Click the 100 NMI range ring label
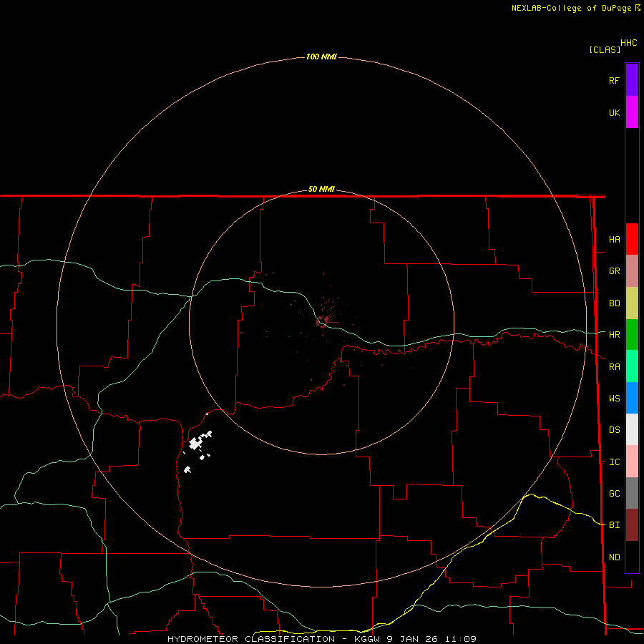This screenshot has height=644, width=644. tap(321, 57)
